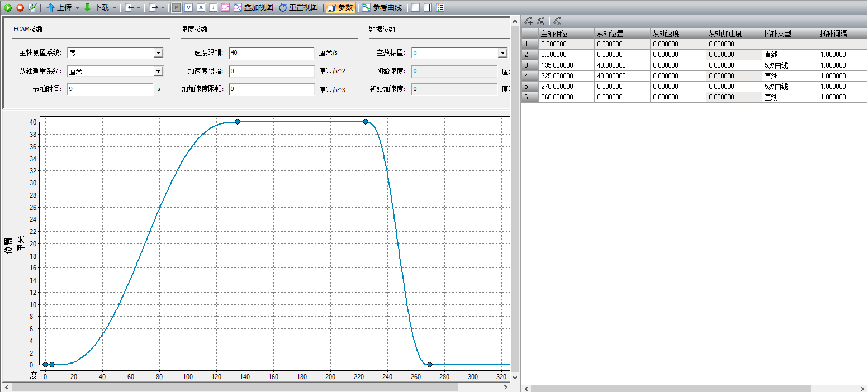Viewport: 868px width, 392px height.
Task: Toggle the 参数 parameters panel button
Action: [340, 8]
